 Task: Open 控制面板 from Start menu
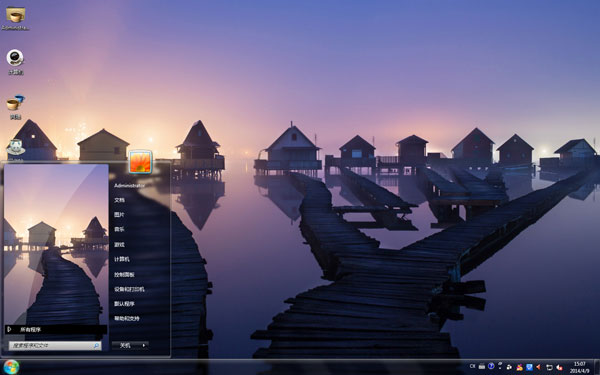click(x=124, y=274)
